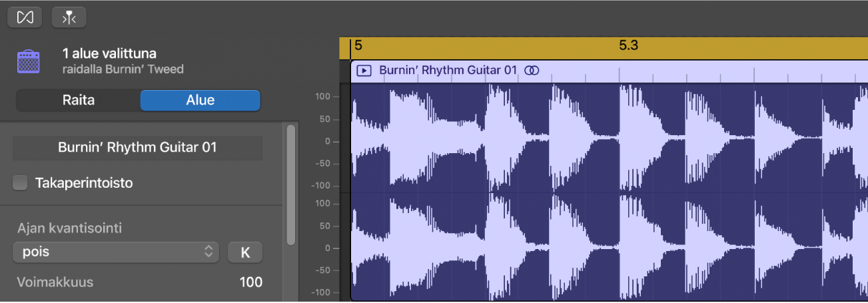The width and height of the screenshot is (868, 303).
Task: Open the Ajan kvantisointi dropdown set to pois
Action: coord(115,252)
